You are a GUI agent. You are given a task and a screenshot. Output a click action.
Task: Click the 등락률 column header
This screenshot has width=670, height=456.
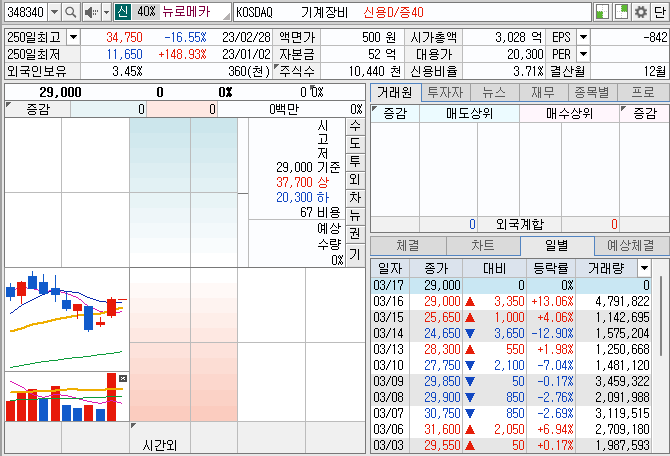[x=551, y=268]
